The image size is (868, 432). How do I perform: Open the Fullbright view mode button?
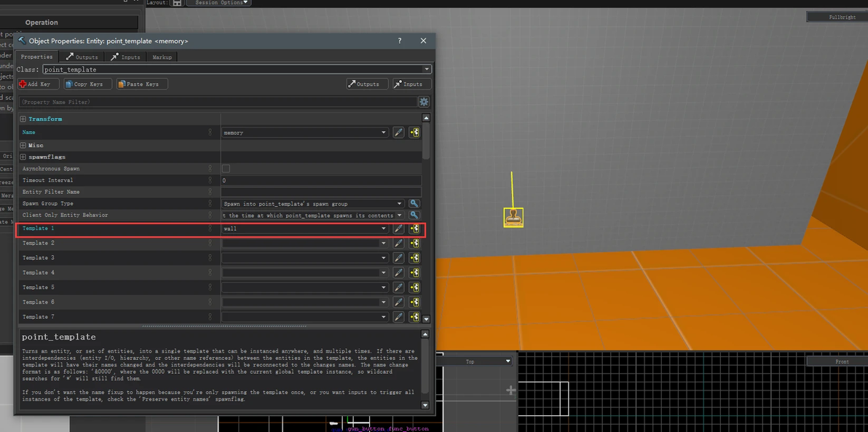[x=842, y=17]
